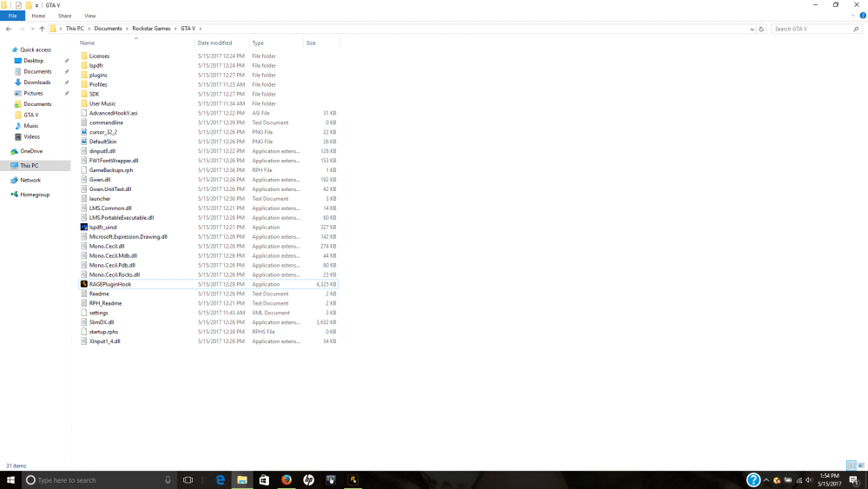This screenshot has width=868, height=489.
Task: Select the Licenses folder icon
Action: 84,56
